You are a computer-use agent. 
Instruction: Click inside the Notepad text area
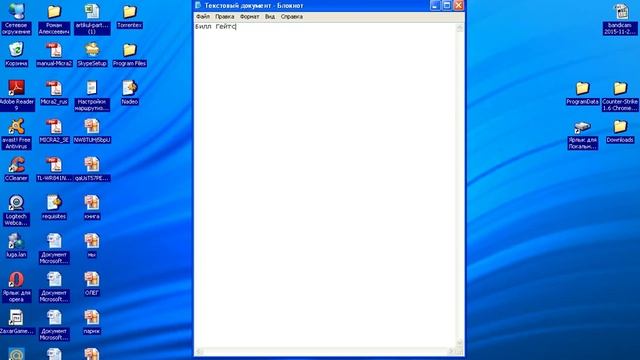click(x=325, y=185)
